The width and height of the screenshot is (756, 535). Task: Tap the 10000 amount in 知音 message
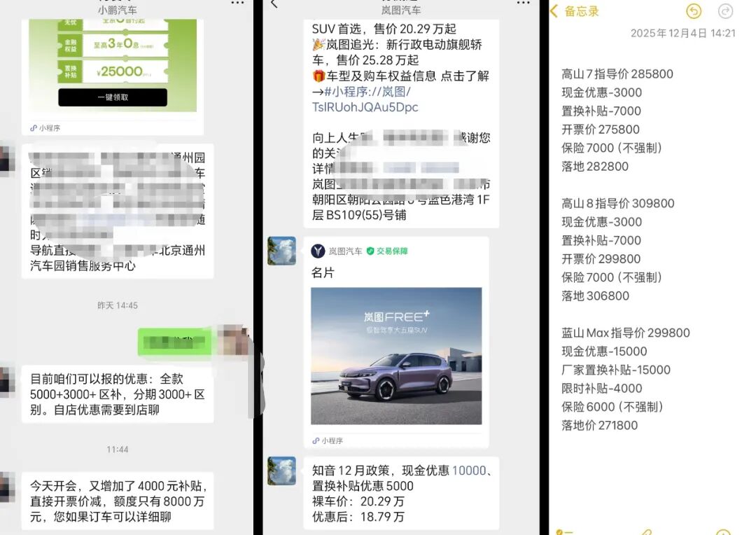[469, 471]
